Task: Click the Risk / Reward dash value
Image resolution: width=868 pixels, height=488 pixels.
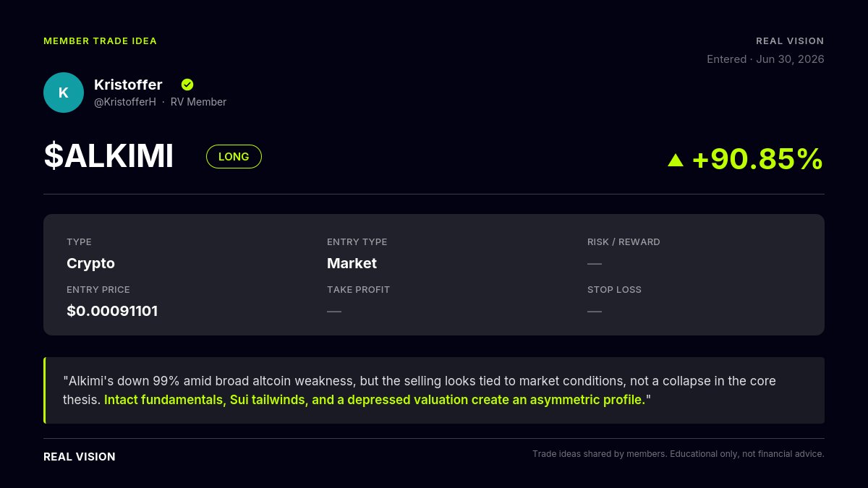Action: (595, 264)
